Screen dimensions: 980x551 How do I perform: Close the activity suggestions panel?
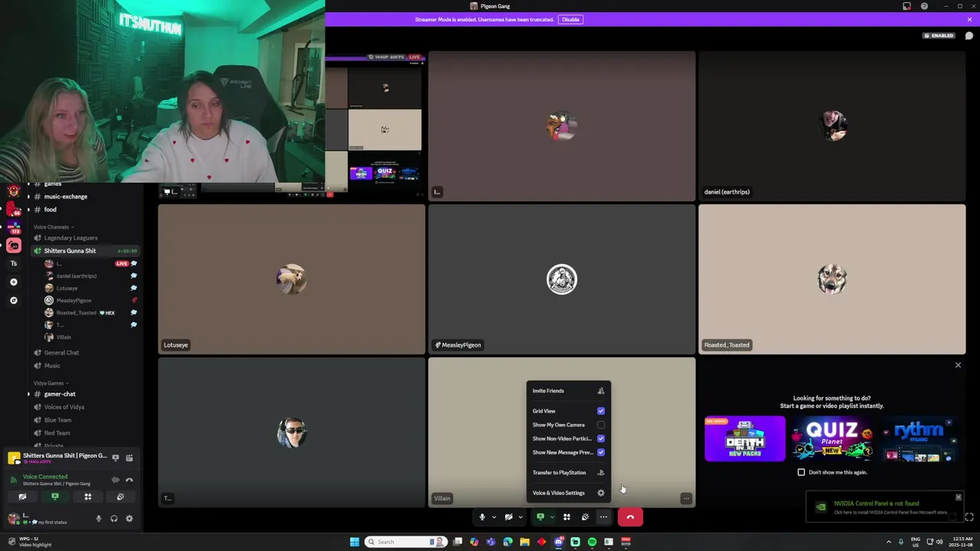pos(958,365)
